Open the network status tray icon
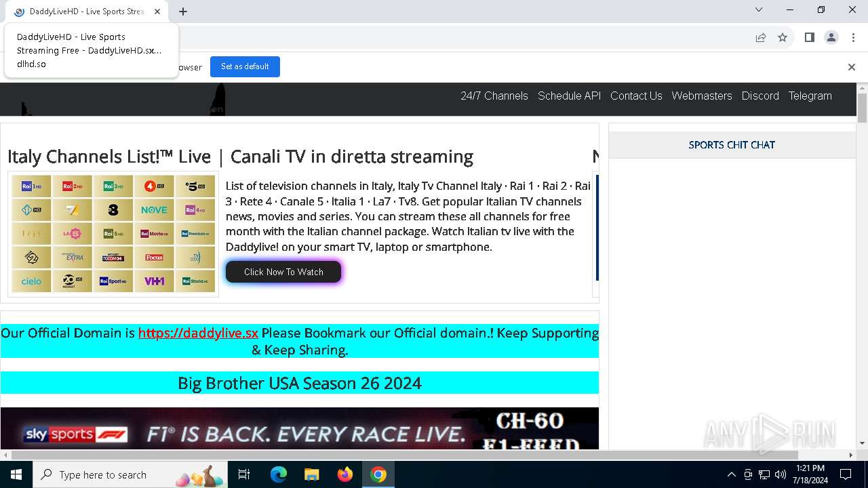 point(764,474)
